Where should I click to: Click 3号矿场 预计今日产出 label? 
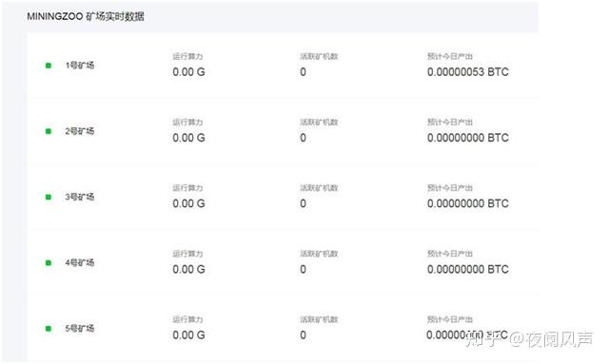click(450, 188)
